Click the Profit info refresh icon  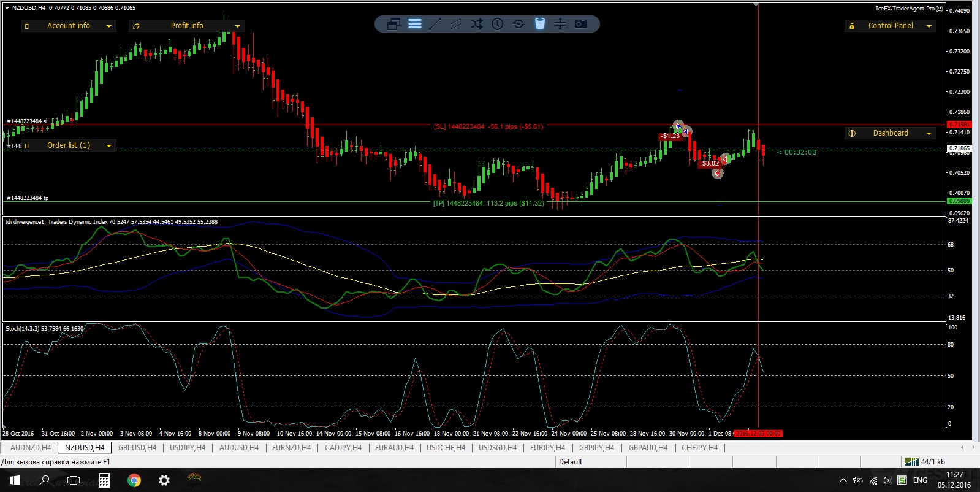136,26
